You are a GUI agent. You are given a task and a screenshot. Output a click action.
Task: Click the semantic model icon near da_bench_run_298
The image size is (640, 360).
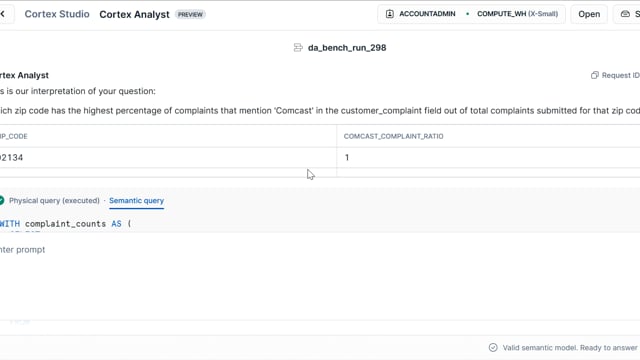point(298,48)
